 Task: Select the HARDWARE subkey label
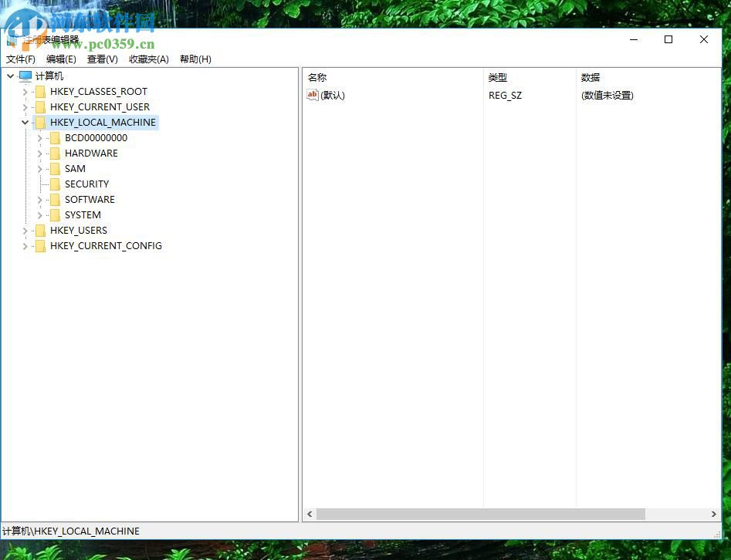pyautogui.click(x=91, y=153)
